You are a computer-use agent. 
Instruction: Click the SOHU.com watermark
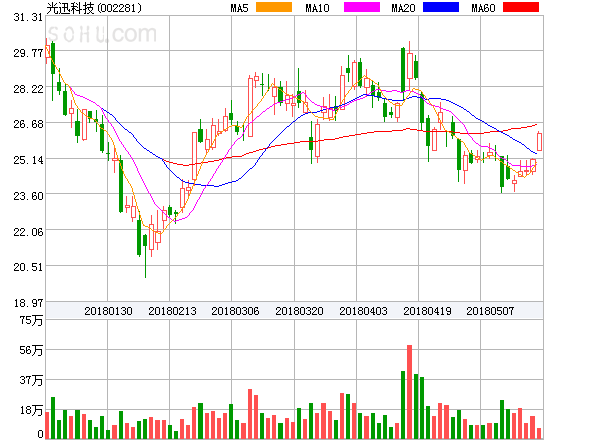pyautogui.click(x=102, y=36)
